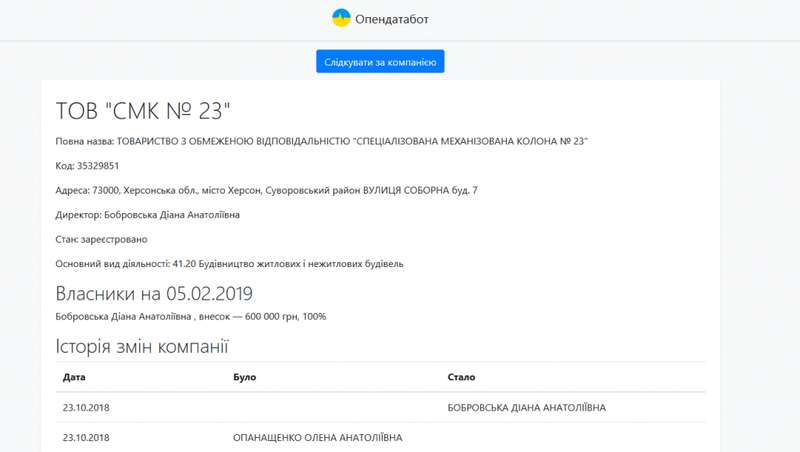
Task: Click the Адреса line with Херсон address
Action: click(x=266, y=190)
